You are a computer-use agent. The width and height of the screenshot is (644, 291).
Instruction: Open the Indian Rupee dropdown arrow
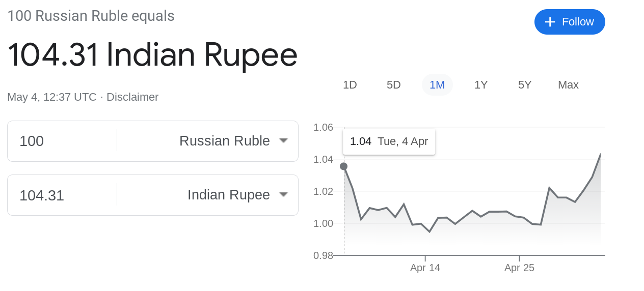point(284,194)
